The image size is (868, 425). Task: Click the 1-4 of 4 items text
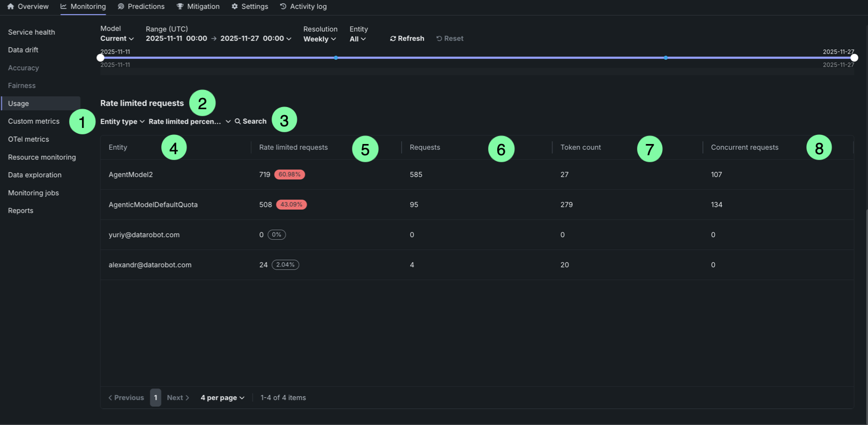283,398
